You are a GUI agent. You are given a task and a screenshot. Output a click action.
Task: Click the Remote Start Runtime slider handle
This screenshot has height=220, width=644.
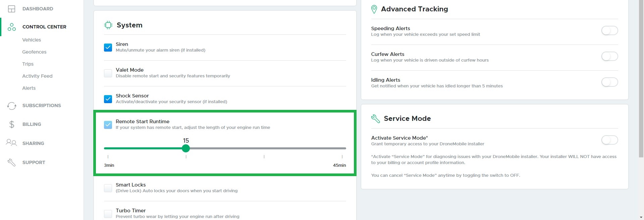[x=186, y=148]
